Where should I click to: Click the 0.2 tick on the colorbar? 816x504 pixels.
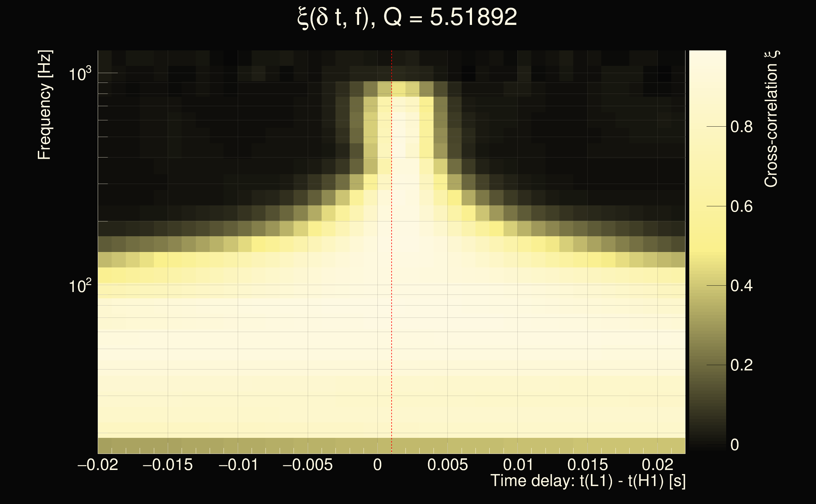pos(741,365)
